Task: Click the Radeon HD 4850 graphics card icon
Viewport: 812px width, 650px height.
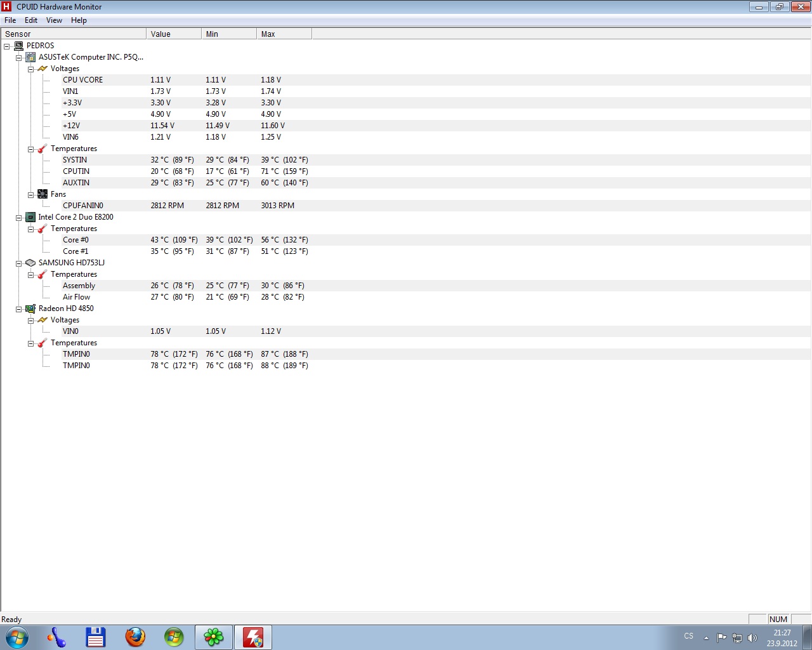Action: (x=30, y=308)
